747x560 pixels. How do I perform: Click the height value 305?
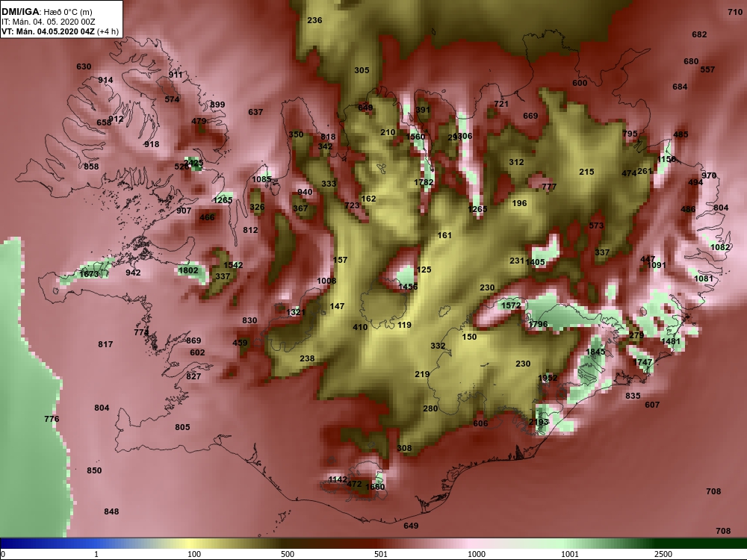362,70
